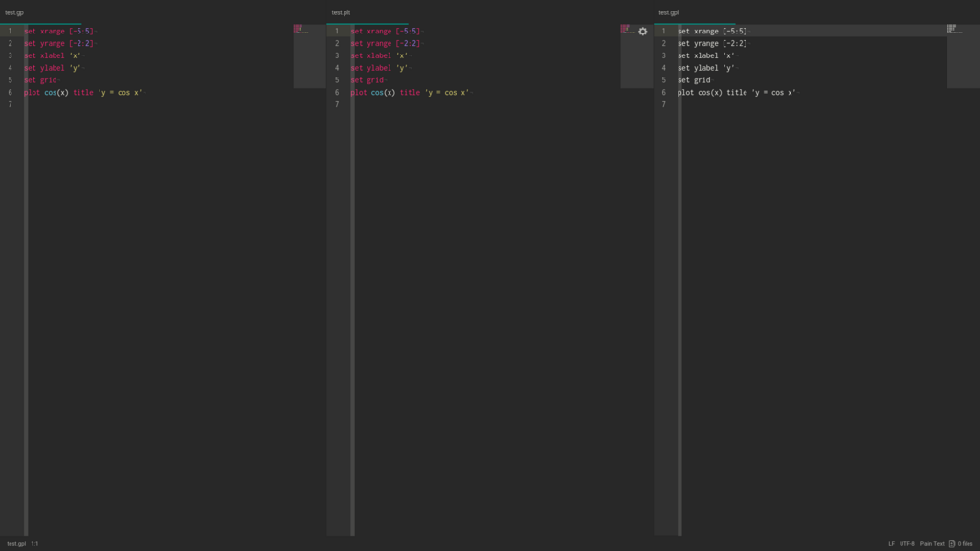Select line number 6 in test.plt gutter

click(337, 93)
